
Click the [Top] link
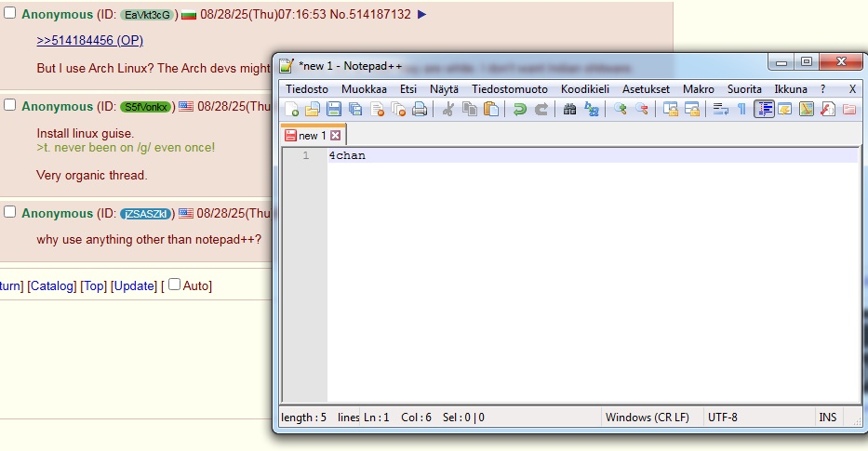(94, 285)
